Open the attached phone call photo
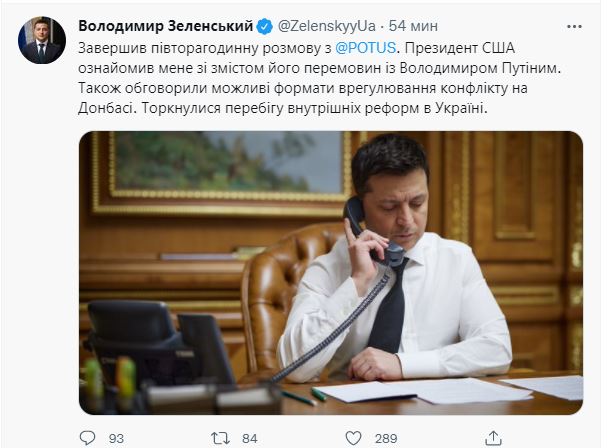Screen dimensions: 613x448 pos(331,272)
